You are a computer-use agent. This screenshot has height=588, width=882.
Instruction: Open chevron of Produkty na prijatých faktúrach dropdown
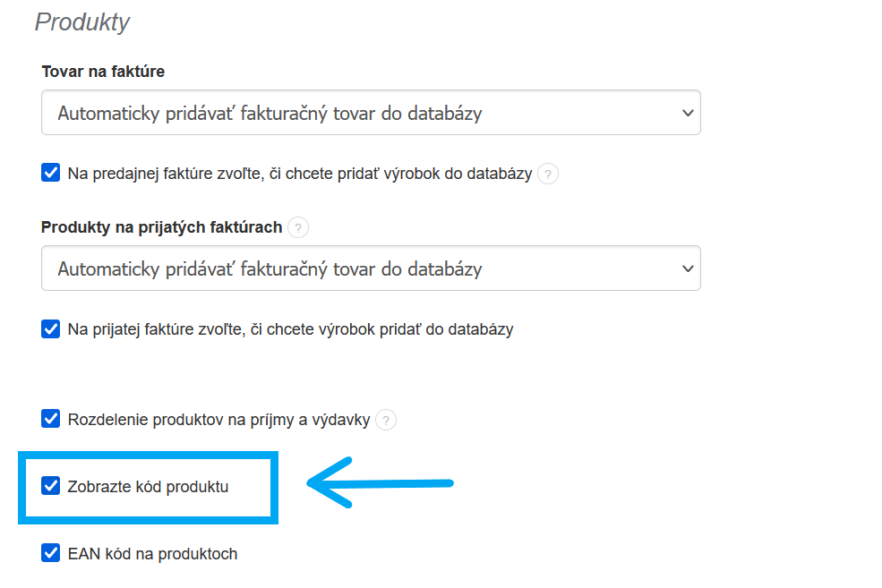click(687, 268)
